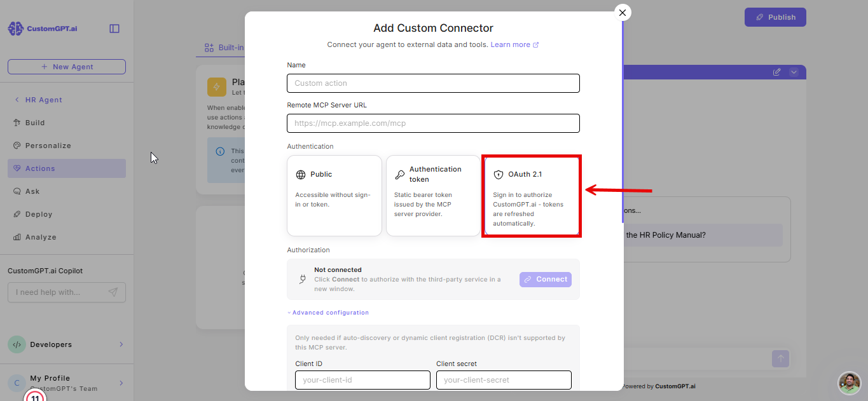Open the Actions sidebar item
The height and width of the screenshot is (401, 868).
tap(67, 168)
